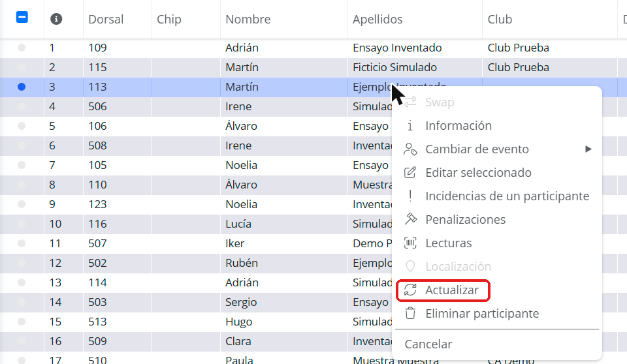
Task: Click the name Rubén in row 12
Action: (x=242, y=263)
